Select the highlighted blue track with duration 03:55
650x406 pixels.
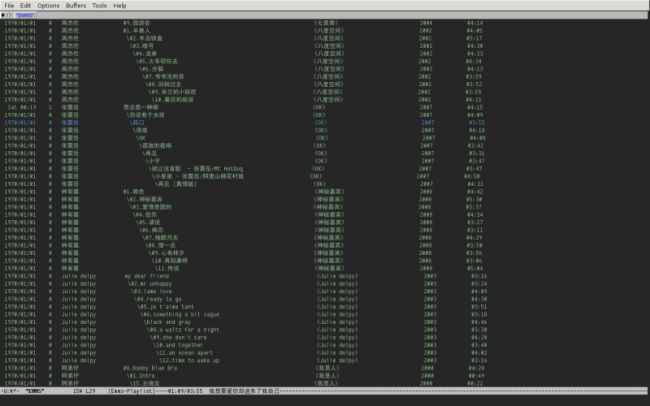click(x=244, y=123)
